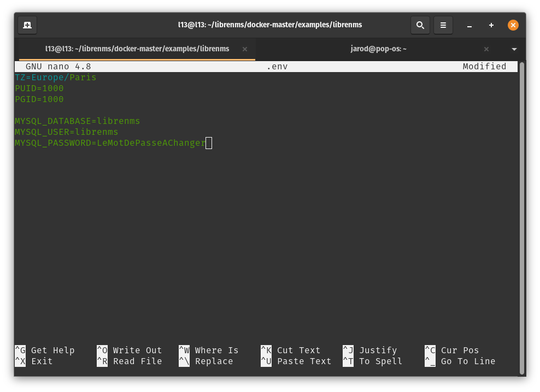Switch to the jarod@pop-os: ~ tab

click(378, 49)
